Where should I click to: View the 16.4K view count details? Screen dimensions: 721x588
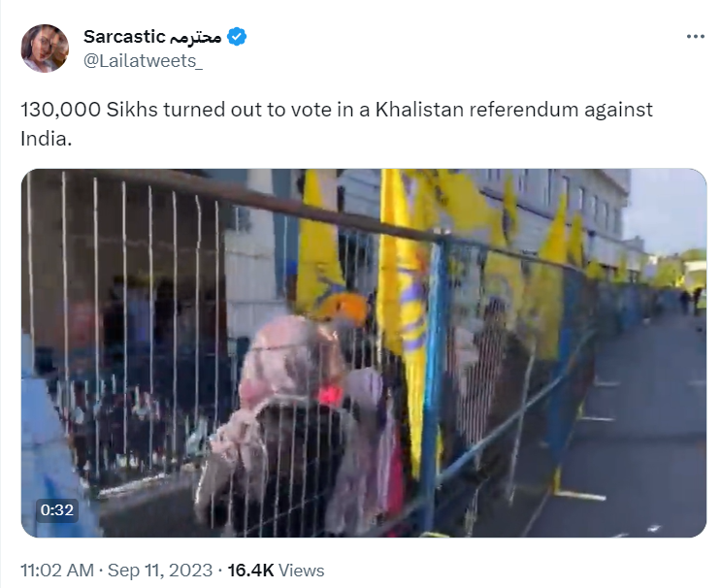(x=250, y=571)
